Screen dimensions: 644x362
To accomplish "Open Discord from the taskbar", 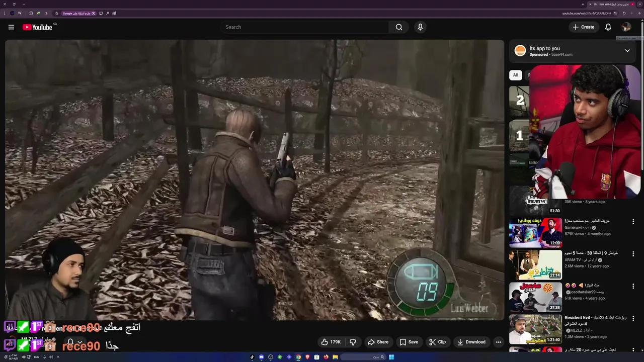I will pyautogui.click(x=262, y=357).
